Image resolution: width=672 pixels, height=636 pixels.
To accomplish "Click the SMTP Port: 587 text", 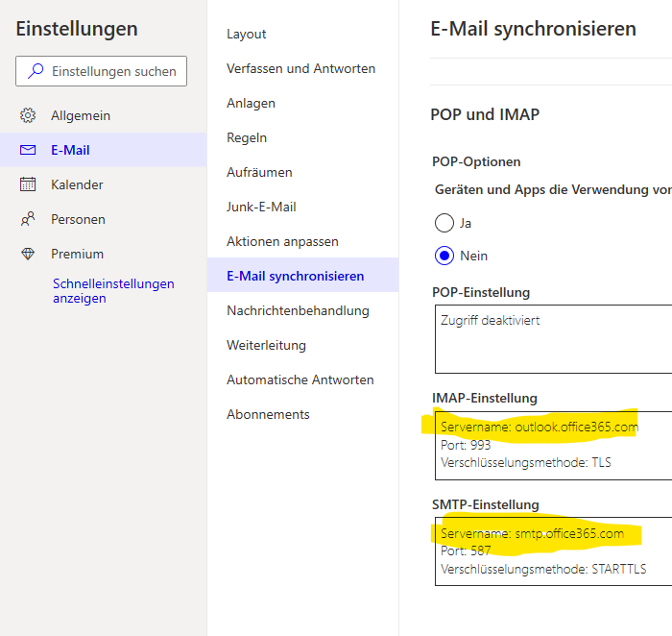I will click(466, 550).
